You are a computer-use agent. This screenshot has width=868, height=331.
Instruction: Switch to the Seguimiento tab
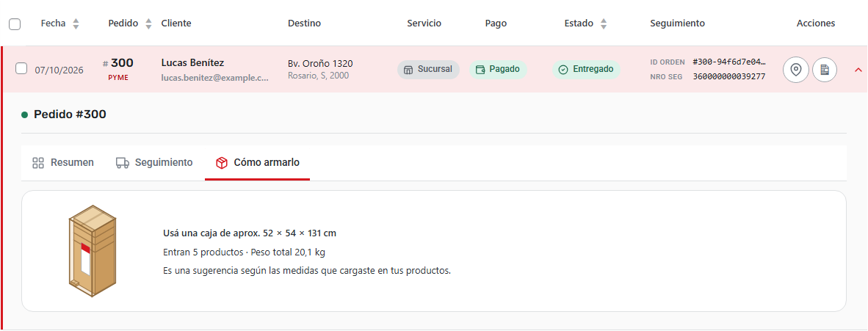154,163
